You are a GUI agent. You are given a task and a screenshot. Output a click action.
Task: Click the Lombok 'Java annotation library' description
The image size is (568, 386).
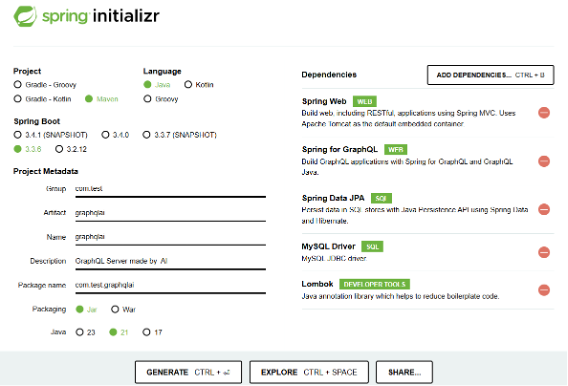(x=400, y=296)
